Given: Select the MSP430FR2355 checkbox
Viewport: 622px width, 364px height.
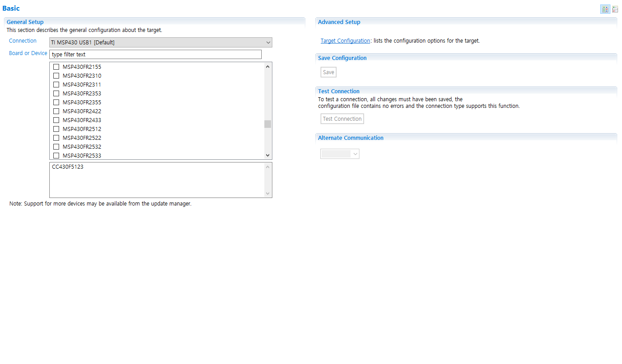Looking at the screenshot, I should click(x=56, y=103).
